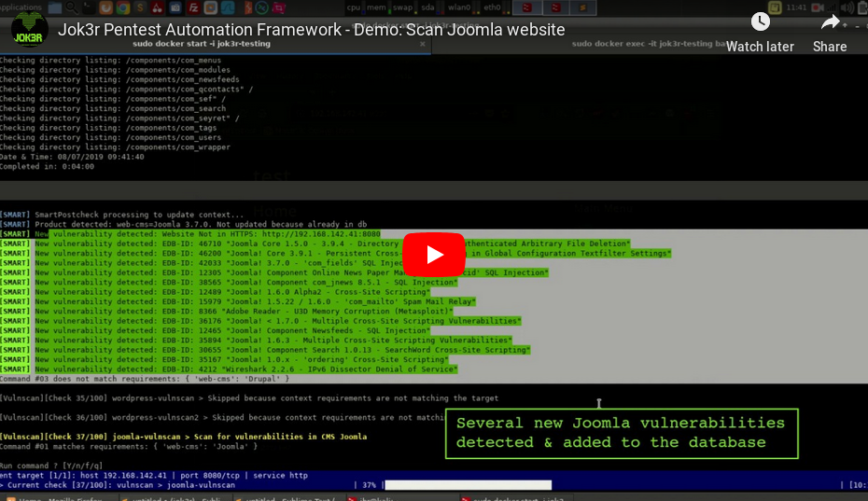Click vulnerability line EDB-ID: 36176 Joomla! < 1.7.0
This screenshot has width=868, height=501.
[260, 321]
